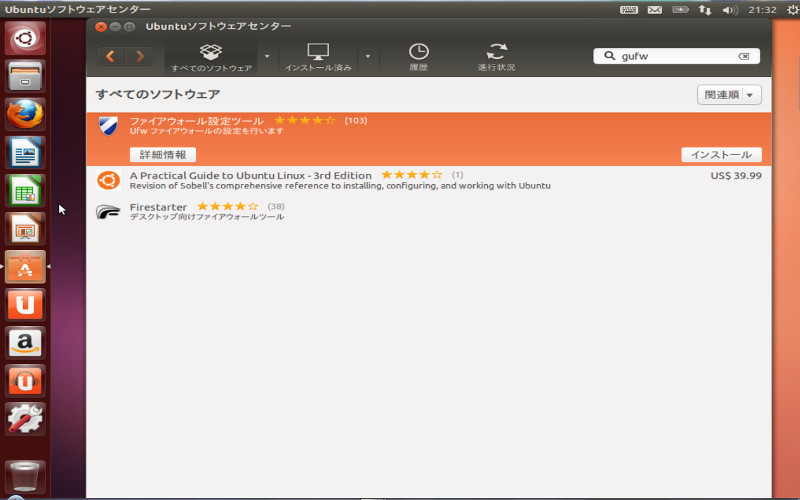Screen dimensions: 800x500
Task: Click the すべてのソフトウェア heading
Action: [158, 94]
